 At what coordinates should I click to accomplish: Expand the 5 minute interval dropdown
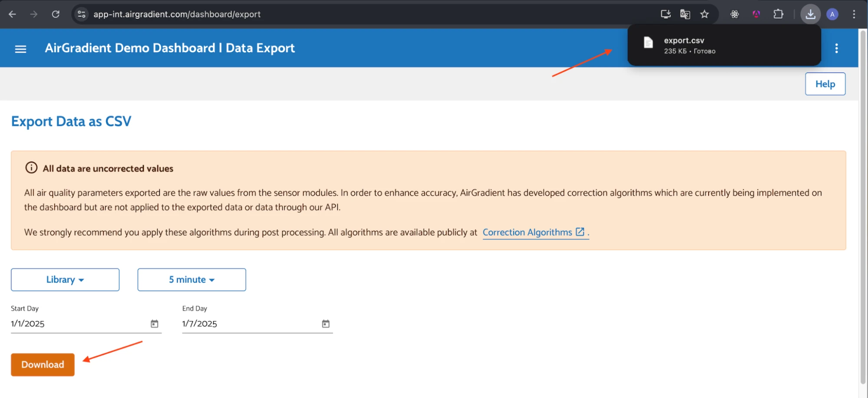[x=191, y=279]
